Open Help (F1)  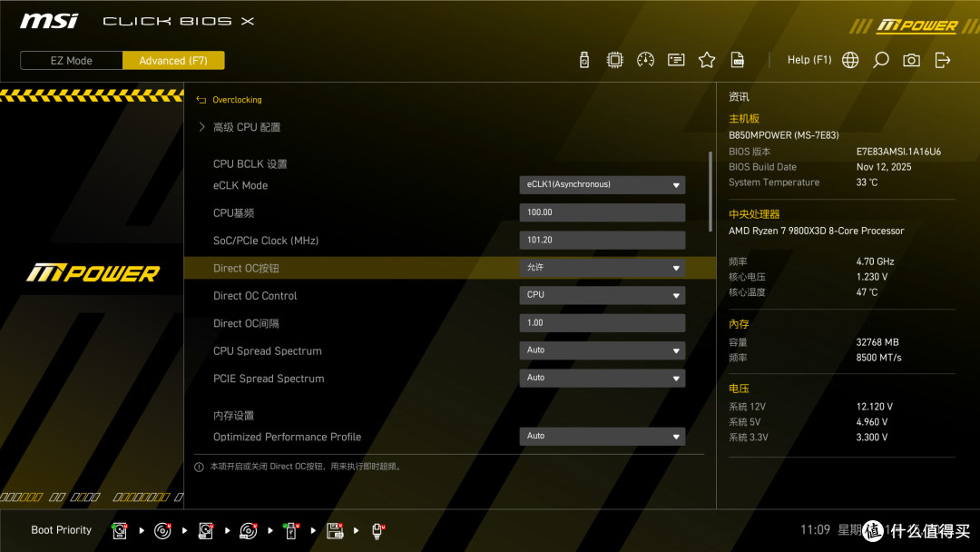click(809, 60)
